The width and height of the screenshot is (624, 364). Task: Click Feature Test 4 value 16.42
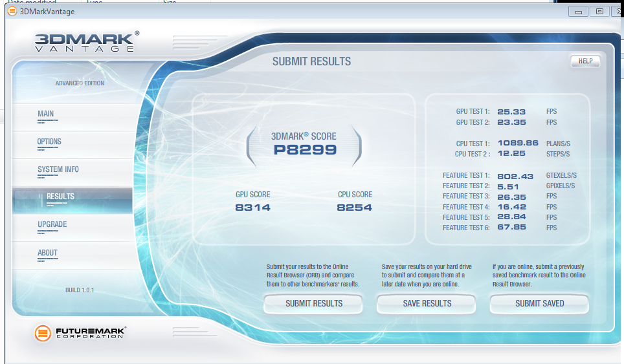[x=512, y=207]
